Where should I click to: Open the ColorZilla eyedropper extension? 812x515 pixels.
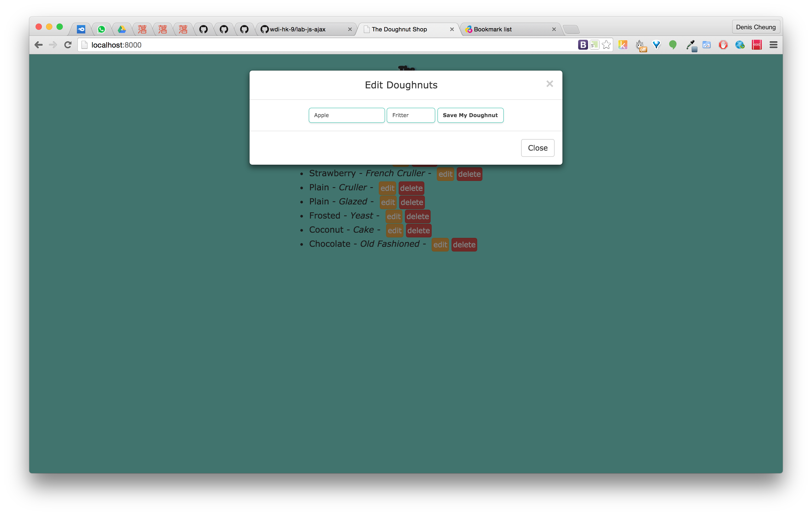[x=691, y=45]
